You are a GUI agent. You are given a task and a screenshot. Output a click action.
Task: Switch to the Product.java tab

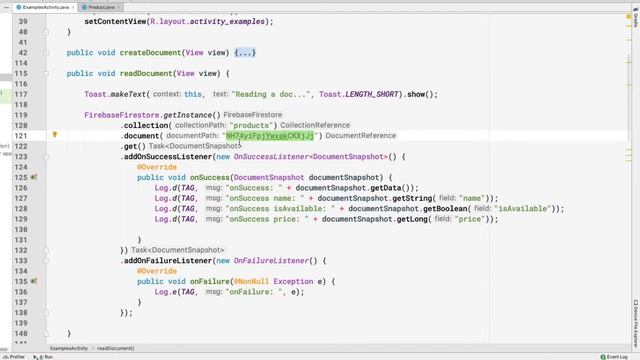click(x=101, y=7)
